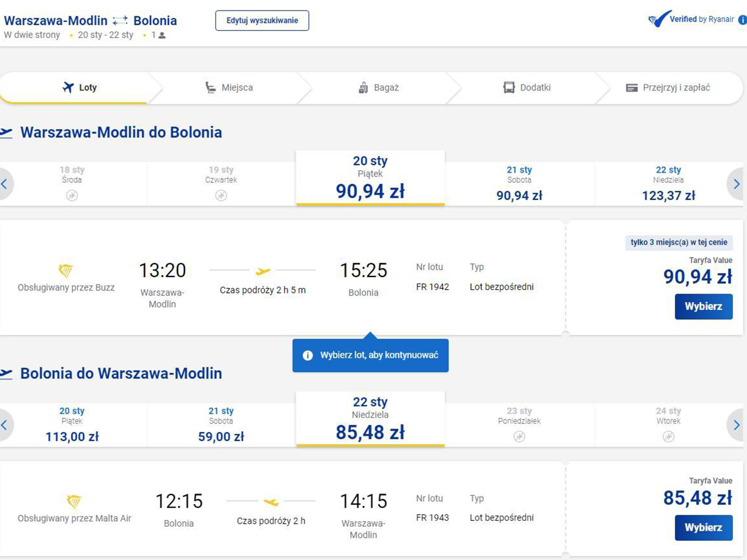This screenshot has width=747, height=560.
Task: Select outbound date 21 sty Sobota
Action: [x=519, y=183]
